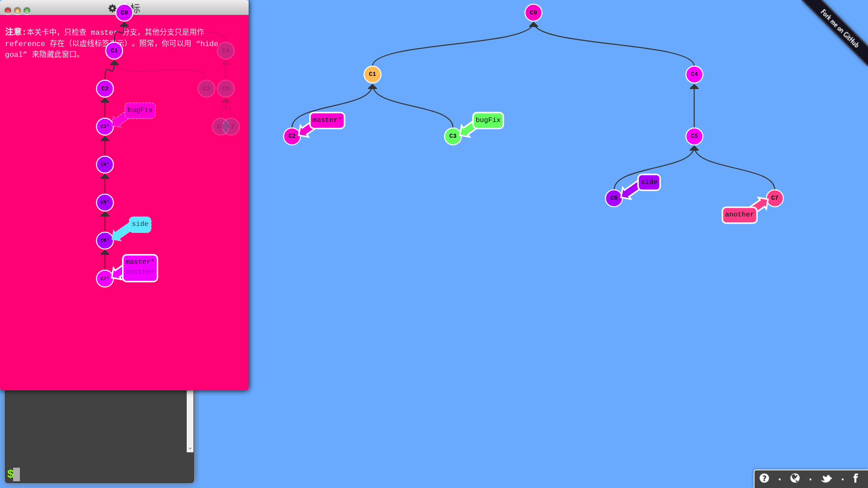
Task: Click the bugFix branch label
Action: pyautogui.click(x=488, y=120)
